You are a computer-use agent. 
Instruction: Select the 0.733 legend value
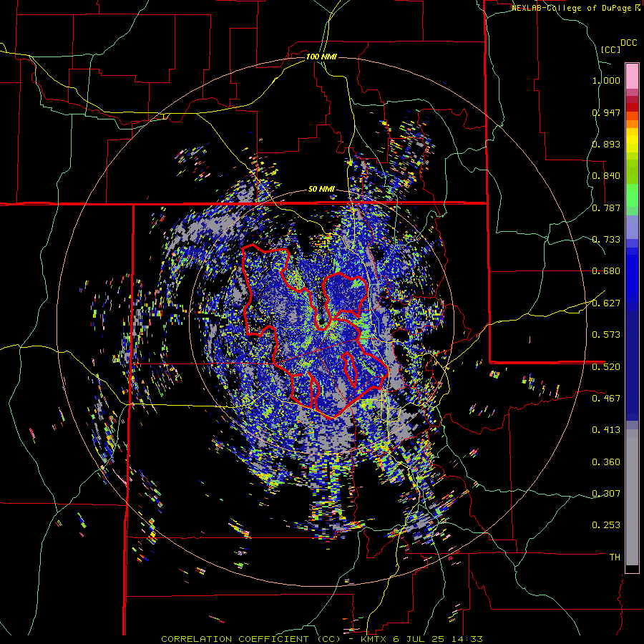coord(606,240)
